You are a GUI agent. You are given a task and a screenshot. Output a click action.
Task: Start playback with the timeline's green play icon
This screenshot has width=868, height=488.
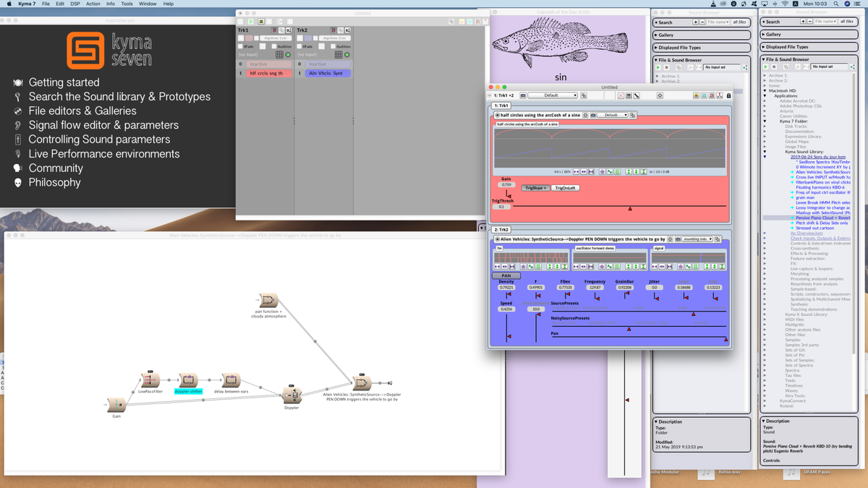(x=250, y=22)
